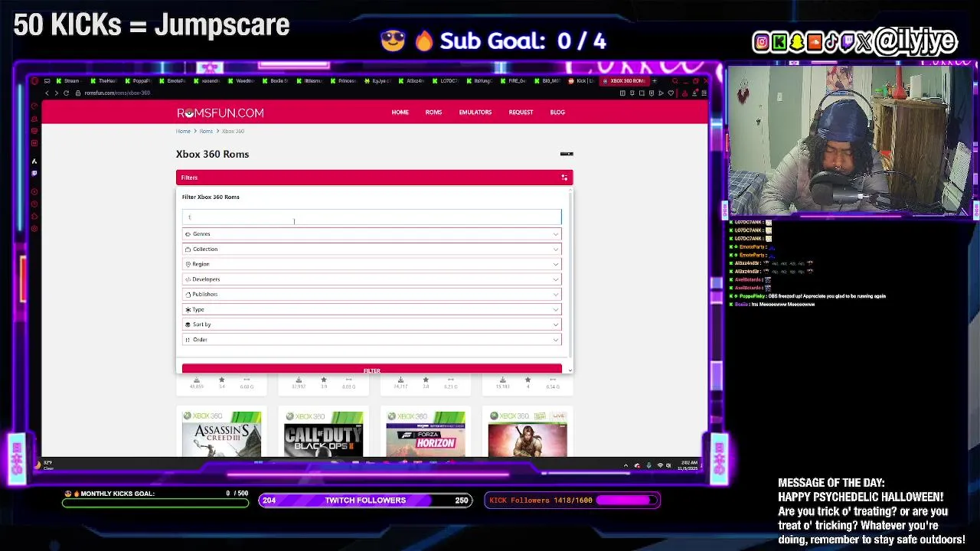The width and height of the screenshot is (980, 551).
Task: Click the browser back arrow
Action: tap(47, 93)
